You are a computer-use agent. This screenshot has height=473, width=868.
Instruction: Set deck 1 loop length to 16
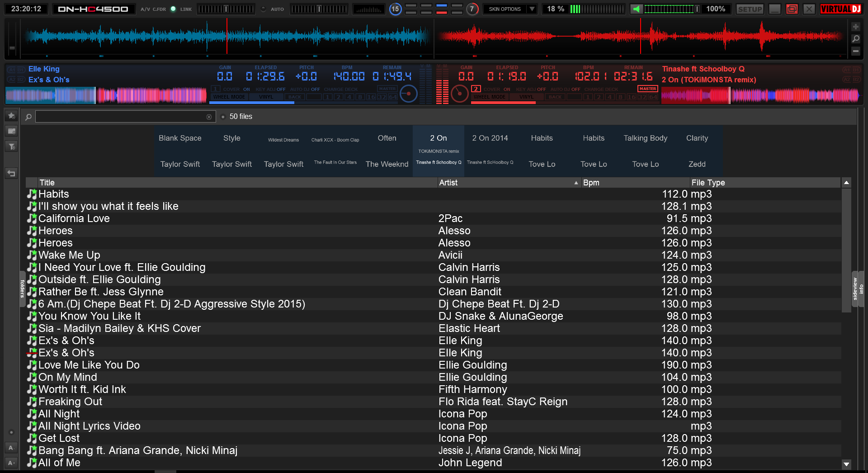click(371, 97)
